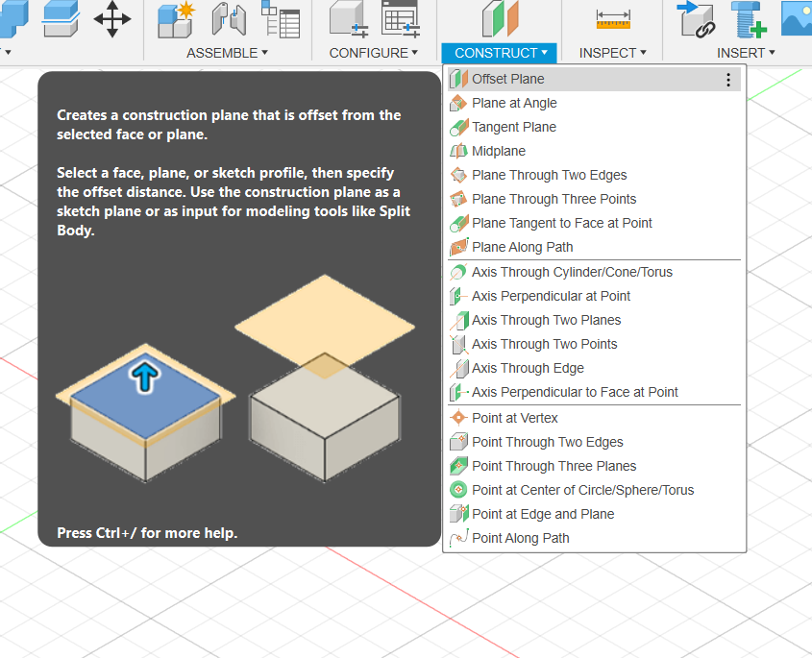Click the Move/Copy cross-arrows icon
The height and width of the screenshot is (658, 812).
tap(112, 19)
